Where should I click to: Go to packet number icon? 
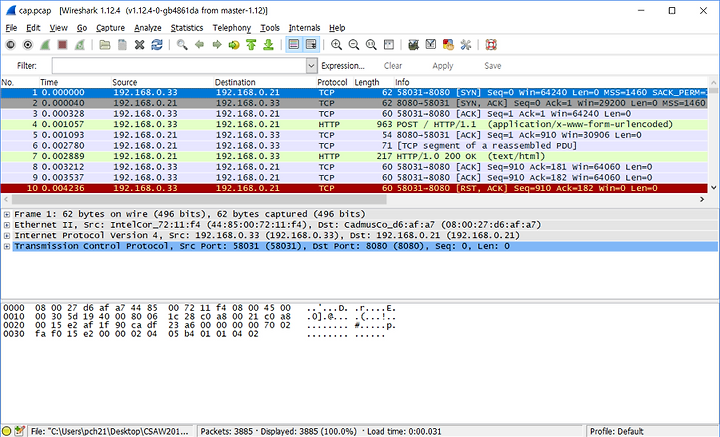point(234,45)
